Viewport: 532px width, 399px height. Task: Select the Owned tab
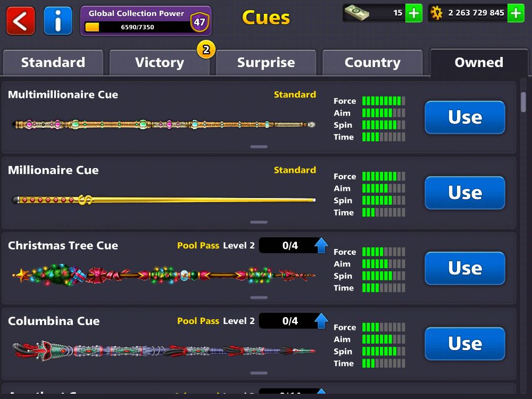click(x=479, y=62)
